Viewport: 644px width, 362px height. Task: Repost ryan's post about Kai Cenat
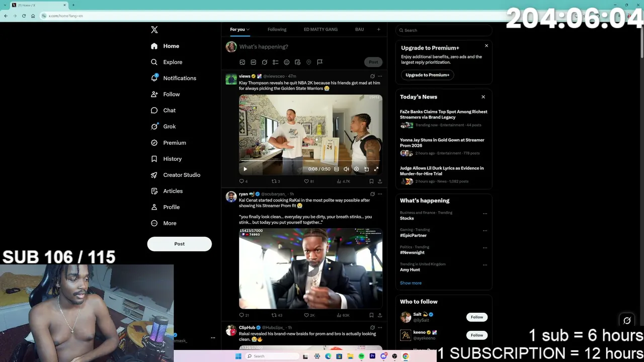[x=277, y=315]
